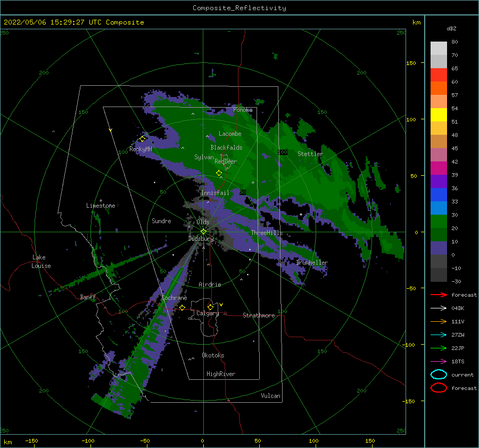Click the Didsbury city label
This screenshot has width=479, height=448.
pos(201,239)
